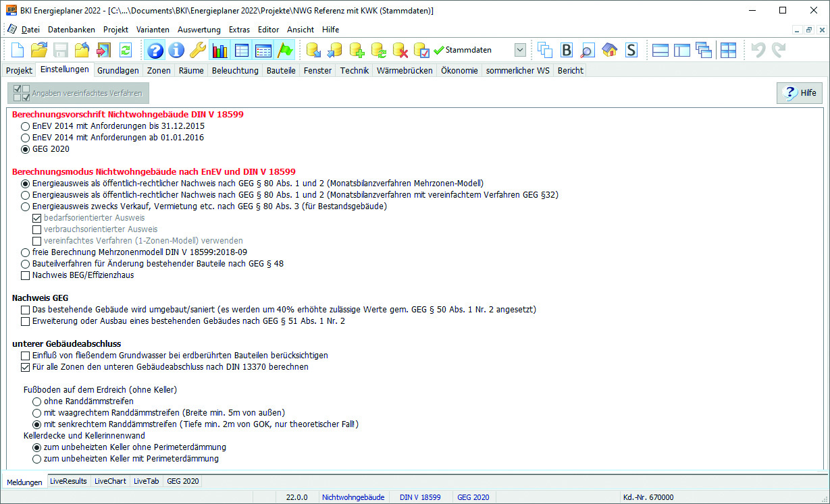Open the colored bar chart icon
Screen dimensions: 830x504
point(219,50)
